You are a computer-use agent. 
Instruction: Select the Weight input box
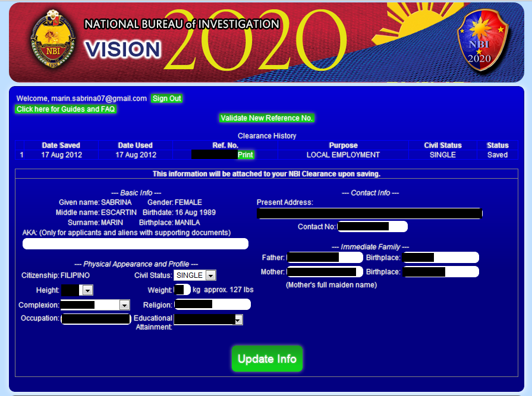[181, 290]
